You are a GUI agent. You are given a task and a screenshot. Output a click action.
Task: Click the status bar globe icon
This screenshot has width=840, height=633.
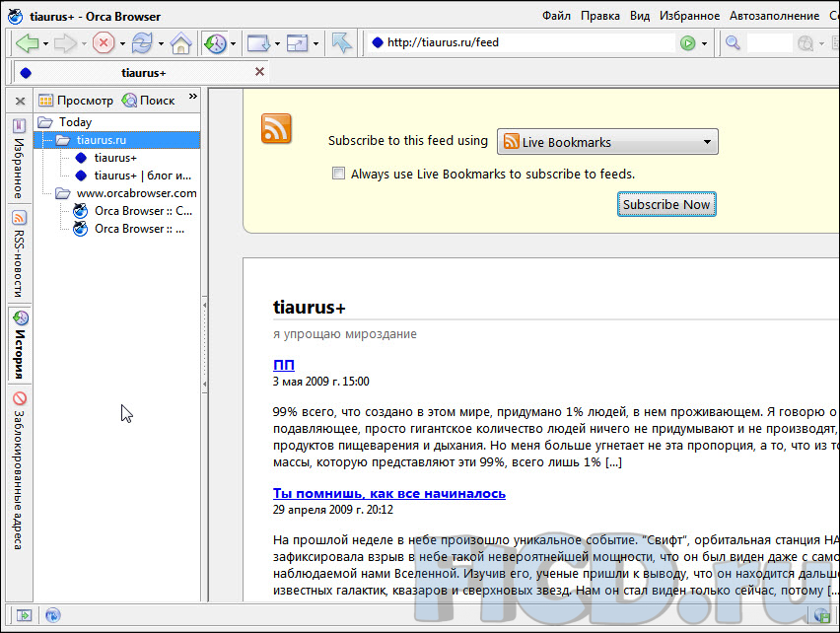coord(52,615)
